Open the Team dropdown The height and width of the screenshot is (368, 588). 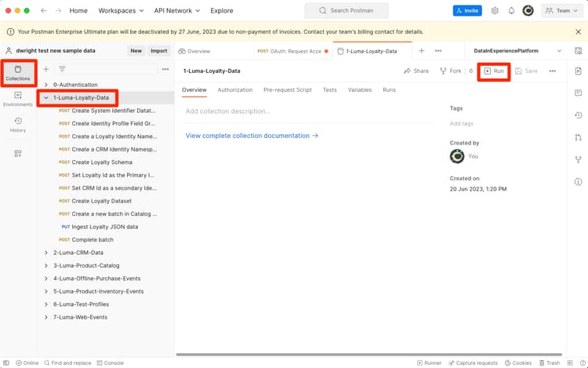click(x=562, y=10)
